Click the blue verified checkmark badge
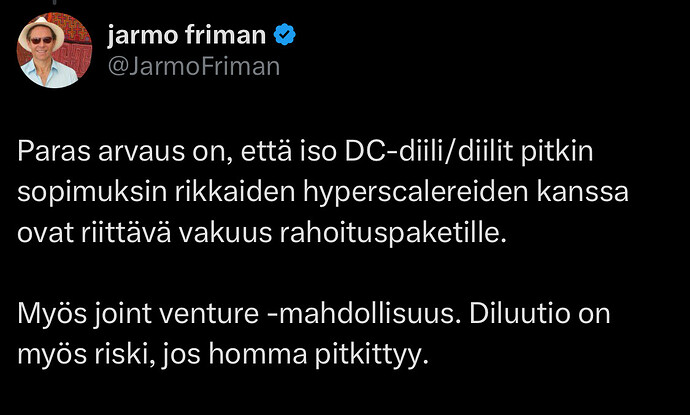This screenshot has width=690, height=415. 285,37
